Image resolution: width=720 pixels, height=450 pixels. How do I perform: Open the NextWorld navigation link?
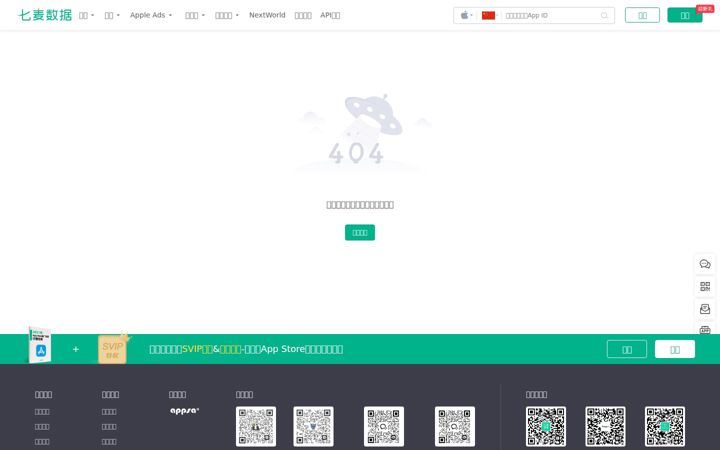coord(267,15)
